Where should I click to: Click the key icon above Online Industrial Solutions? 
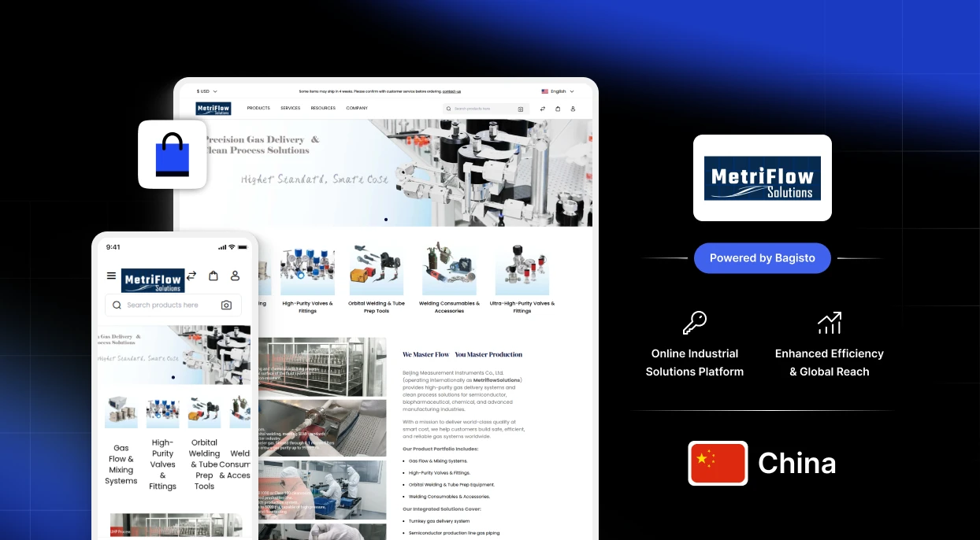tap(694, 323)
